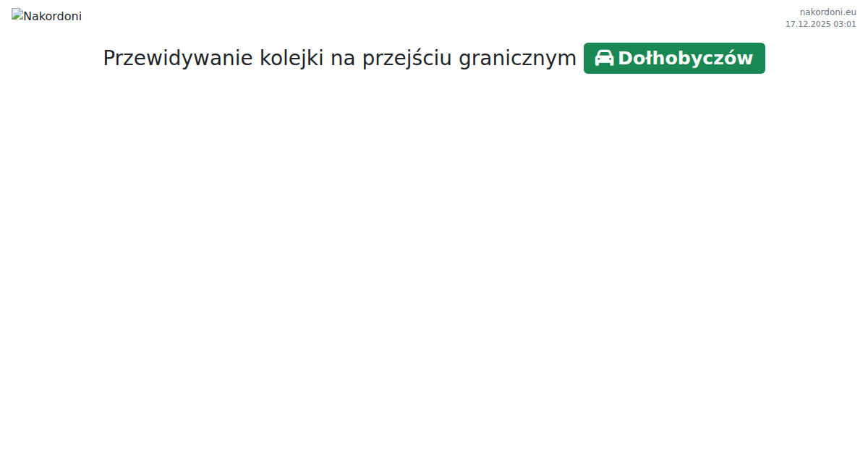Click the word "granicznym" in the heading
Viewport: 868px width, 471px height.
(517, 59)
